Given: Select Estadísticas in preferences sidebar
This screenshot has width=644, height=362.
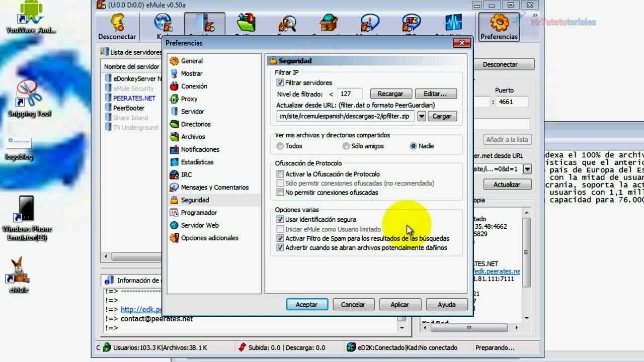Looking at the screenshot, I should tap(197, 162).
